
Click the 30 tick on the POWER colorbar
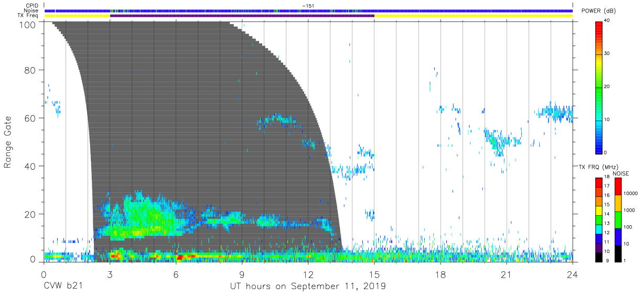point(606,53)
